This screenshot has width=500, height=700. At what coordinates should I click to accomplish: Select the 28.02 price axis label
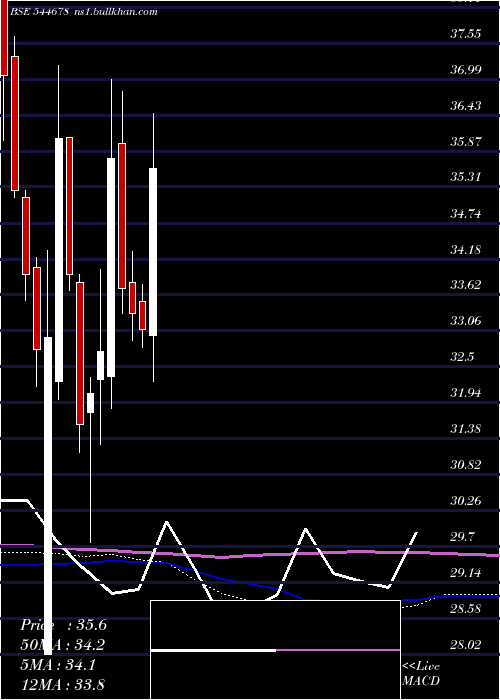tap(466, 645)
